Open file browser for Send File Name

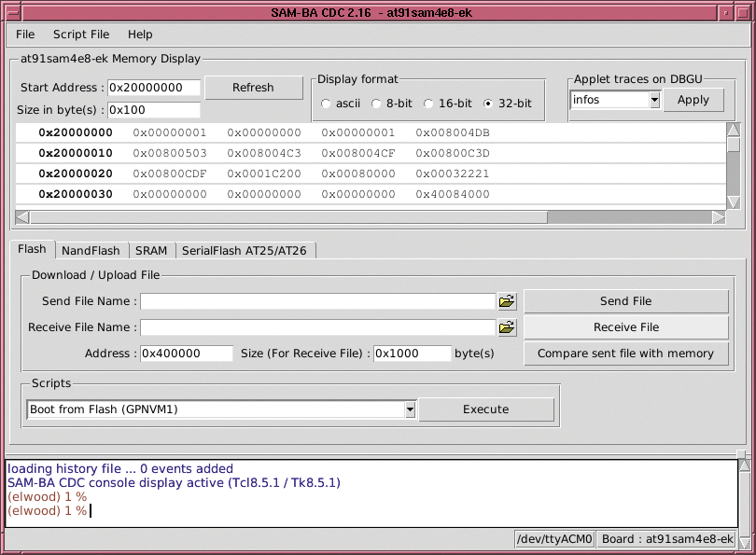click(x=507, y=300)
